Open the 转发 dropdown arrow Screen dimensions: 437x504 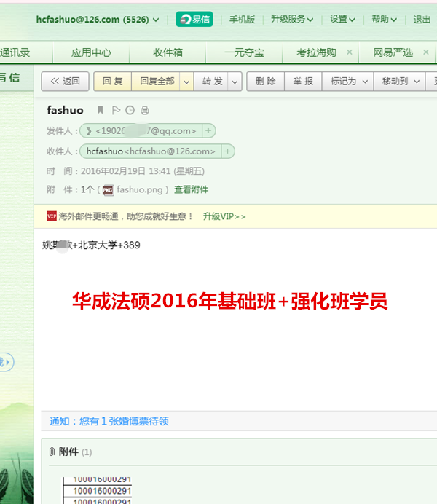click(x=235, y=82)
